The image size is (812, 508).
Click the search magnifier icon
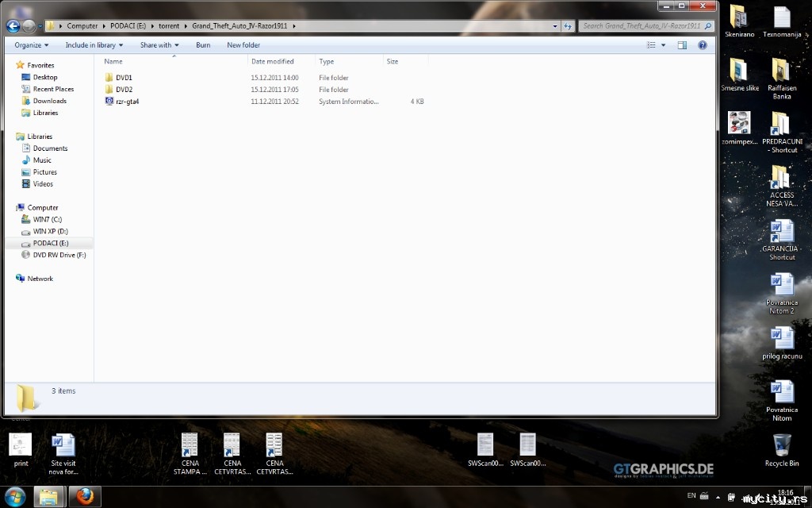(708, 26)
